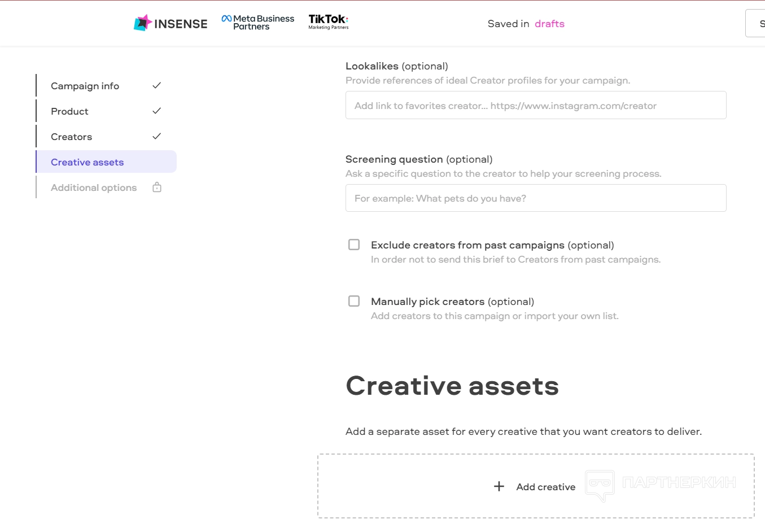Click the lock icon beside Additional options
This screenshot has height=532, width=765.
pos(157,187)
